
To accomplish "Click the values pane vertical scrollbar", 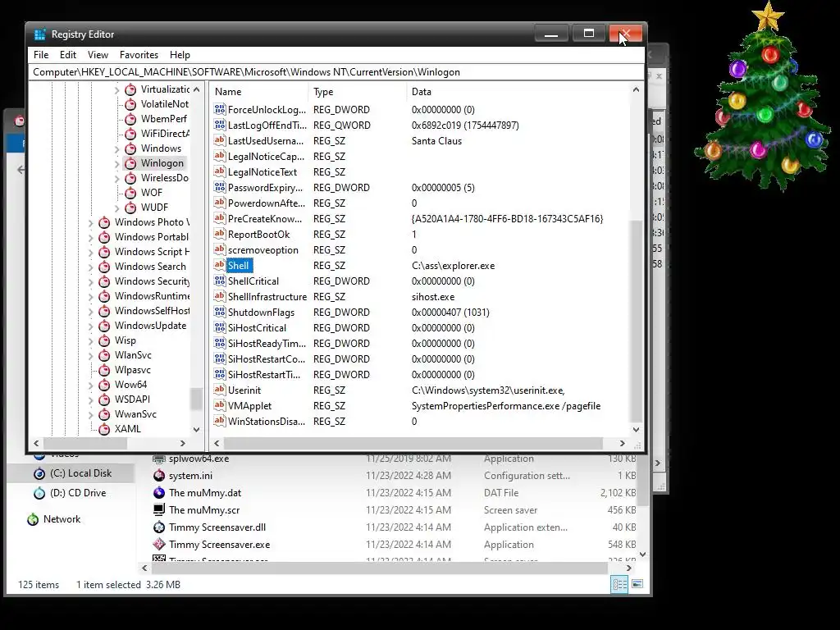I will pos(636,322).
